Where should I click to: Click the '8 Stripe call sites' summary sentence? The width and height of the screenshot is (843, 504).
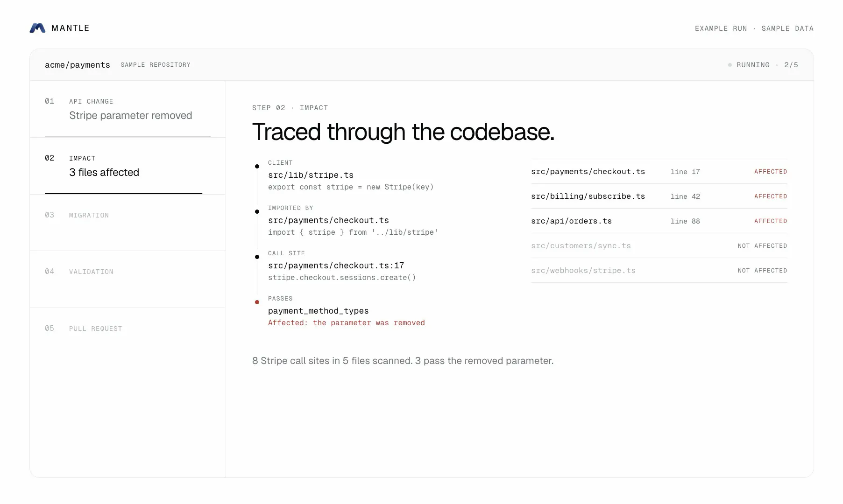point(403,361)
